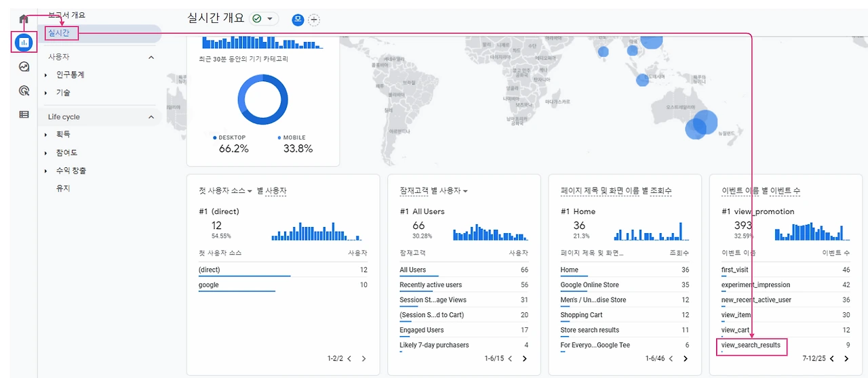Next page arrow in page title card
Viewport: 868px width, 378px height.
click(685, 358)
